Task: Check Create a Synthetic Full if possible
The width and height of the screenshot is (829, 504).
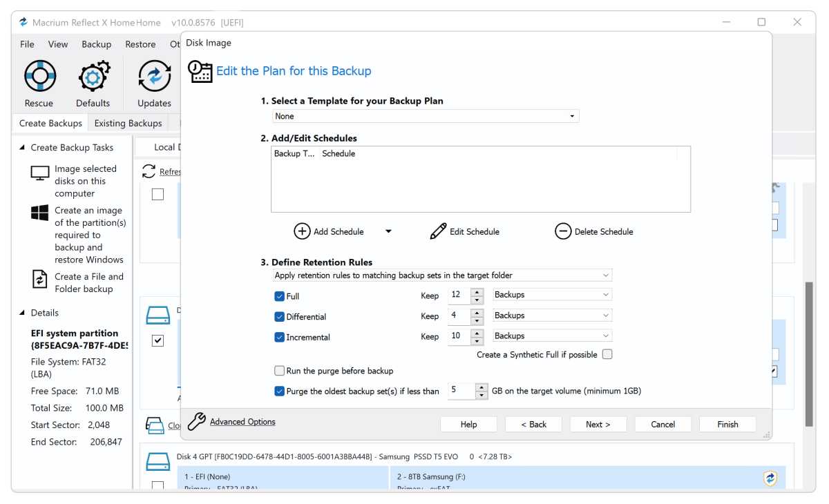Action: [x=607, y=354]
